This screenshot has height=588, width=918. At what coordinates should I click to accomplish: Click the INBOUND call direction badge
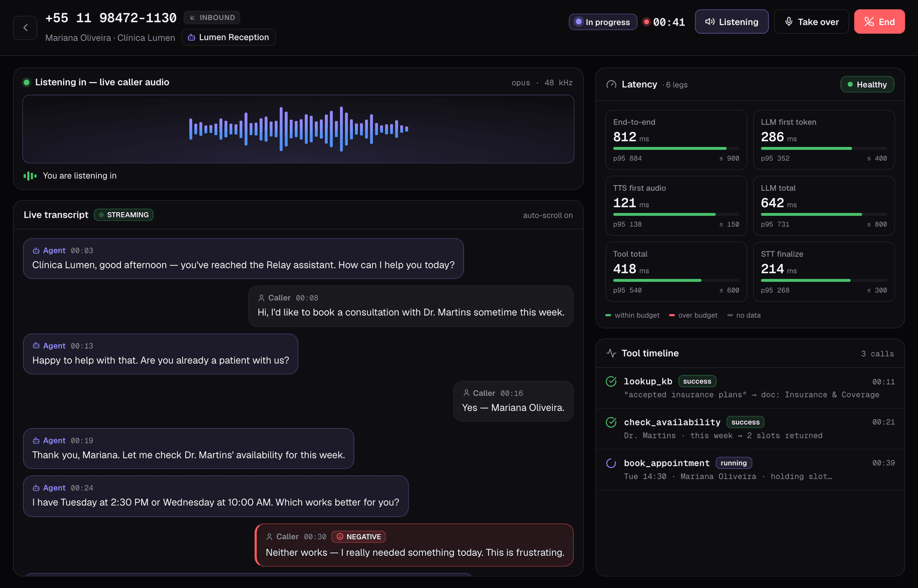pos(212,17)
